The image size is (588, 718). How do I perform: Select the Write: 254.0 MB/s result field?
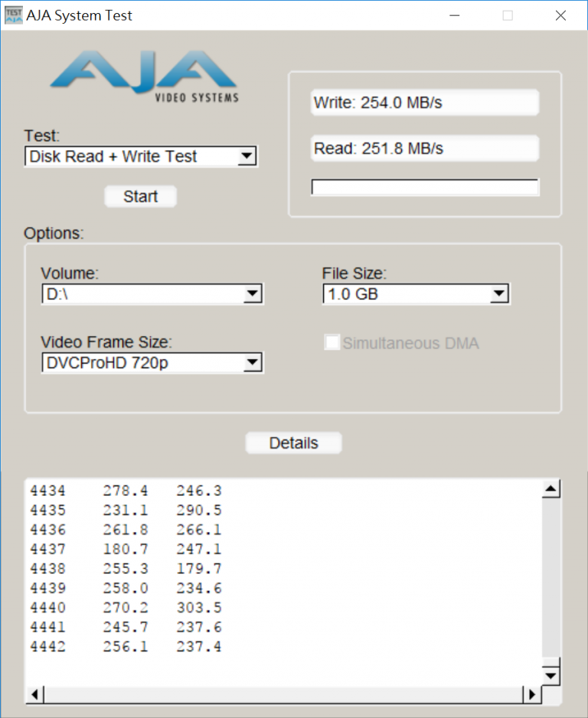[425, 102]
